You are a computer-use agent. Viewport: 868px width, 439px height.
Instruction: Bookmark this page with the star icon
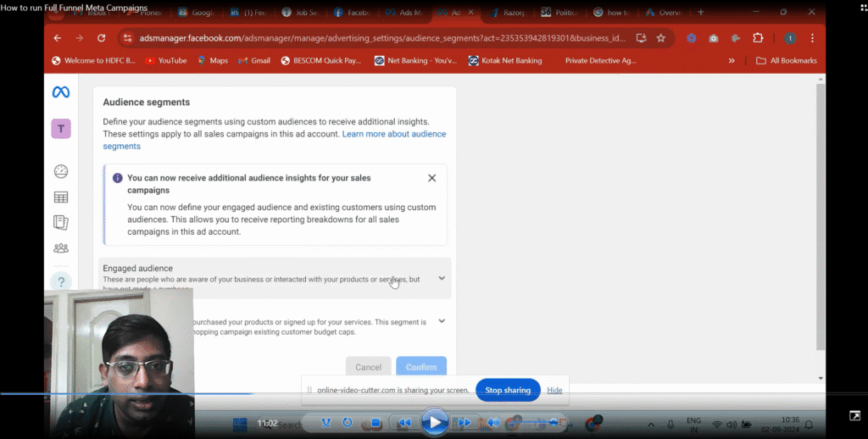(x=660, y=38)
